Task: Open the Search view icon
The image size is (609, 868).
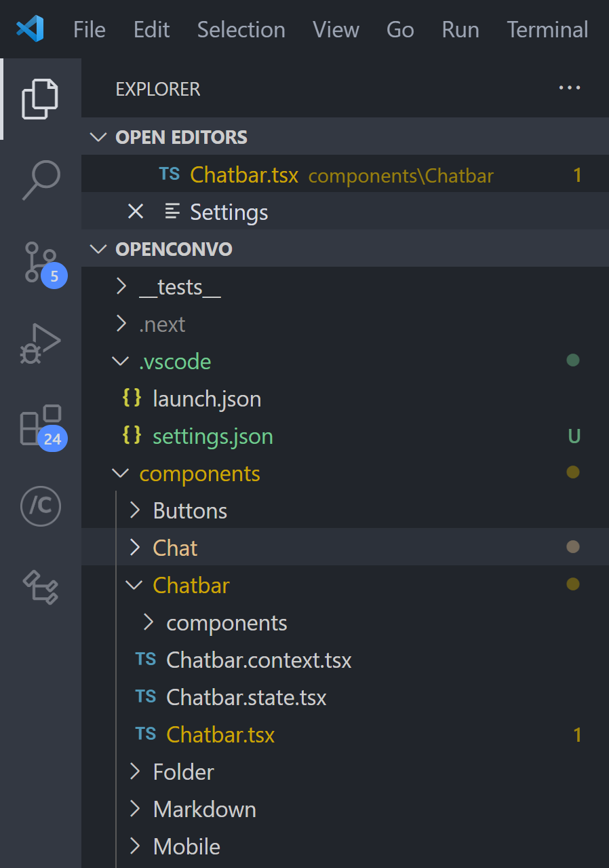Action: (x=41, y=180)
